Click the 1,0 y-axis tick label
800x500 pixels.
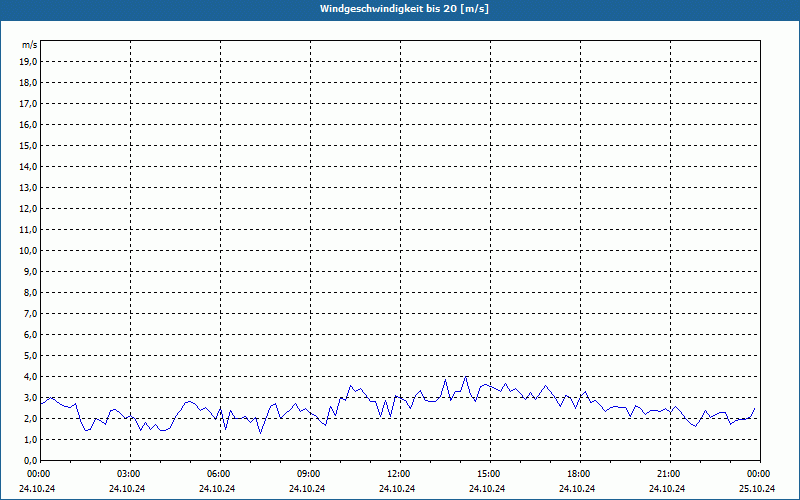tap(31, 439)
